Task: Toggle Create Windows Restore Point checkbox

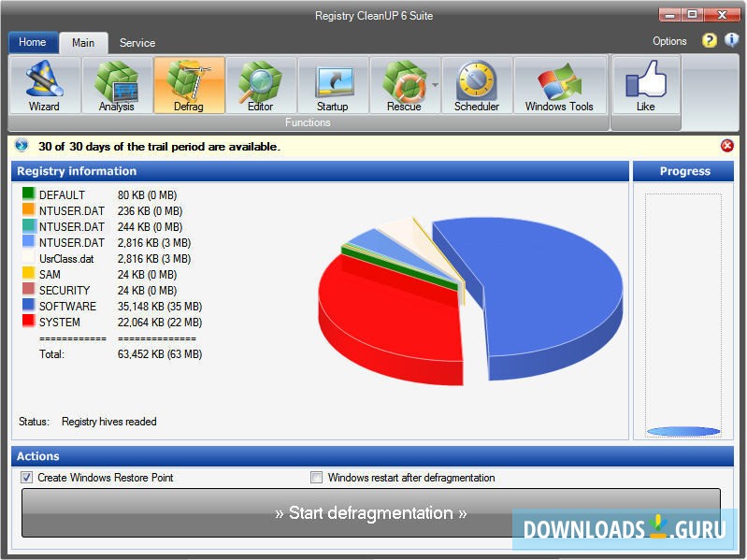Action: click(x=27, y=477)
